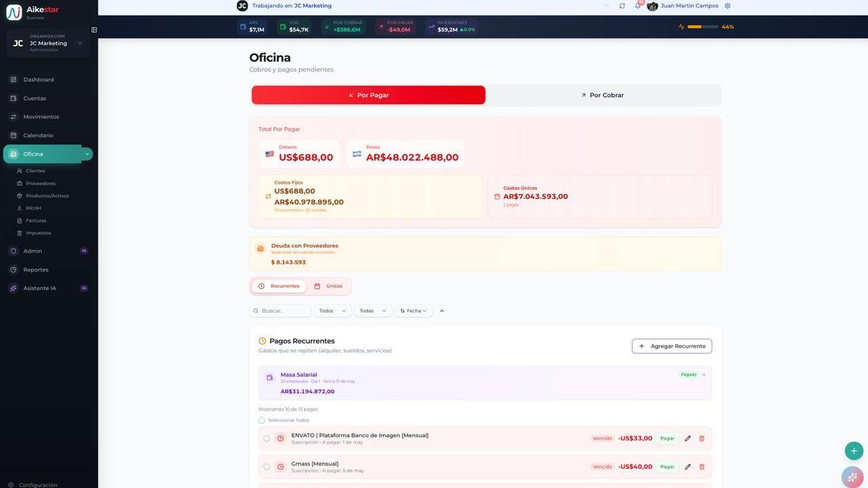
Task: Open the Fecha sort dropdown
Action: [414, 311]
